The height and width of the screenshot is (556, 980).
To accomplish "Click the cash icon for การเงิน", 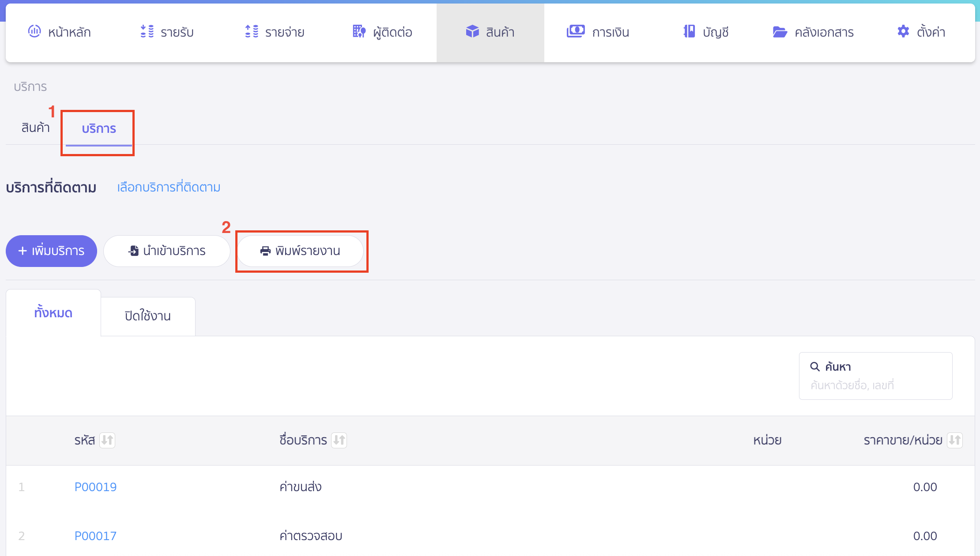I will (576, 31).
